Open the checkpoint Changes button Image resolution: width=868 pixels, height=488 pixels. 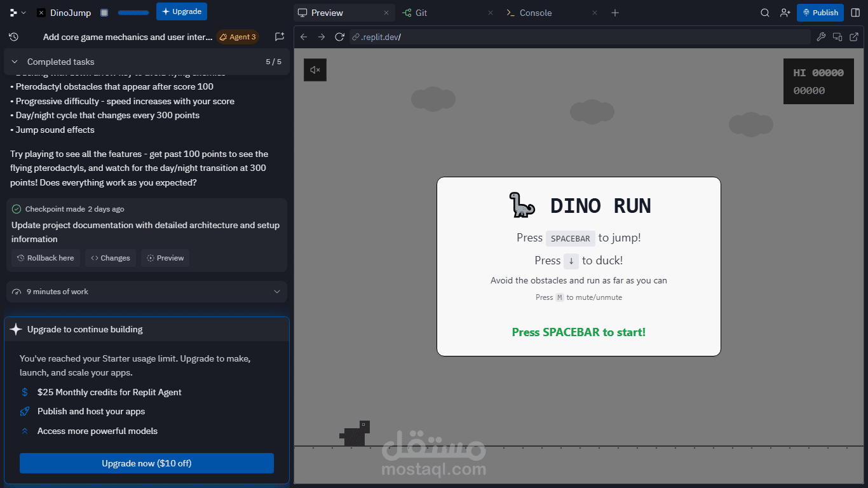click(111, 258)
